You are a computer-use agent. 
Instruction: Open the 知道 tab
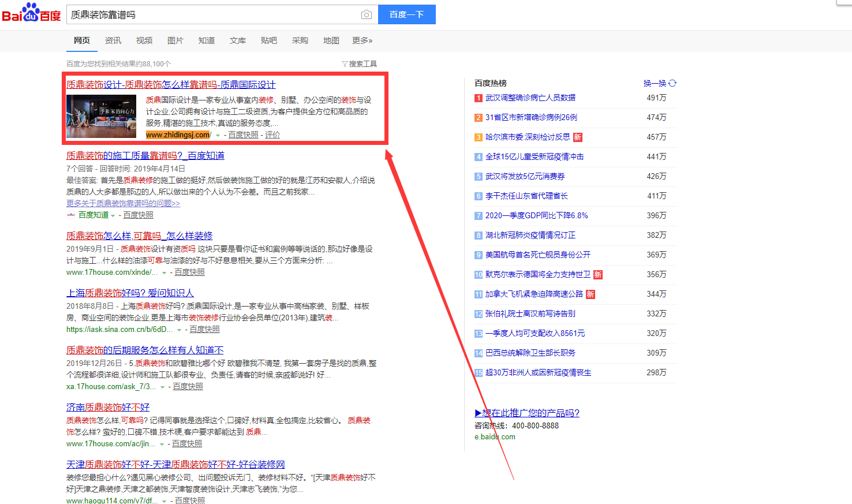(x=207, y=40)
